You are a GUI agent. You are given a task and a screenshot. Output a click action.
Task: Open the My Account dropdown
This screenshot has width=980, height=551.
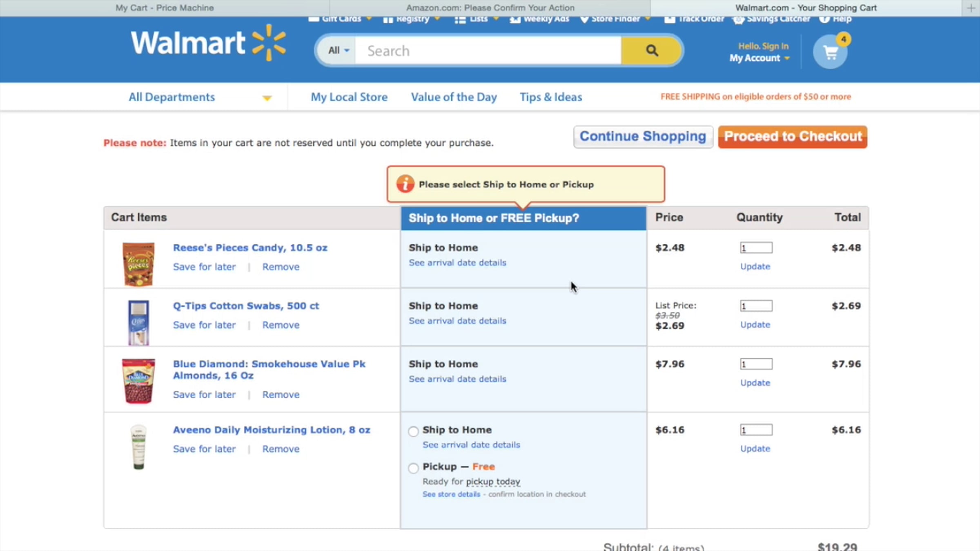pyautogui.click(x=759, y=58)
